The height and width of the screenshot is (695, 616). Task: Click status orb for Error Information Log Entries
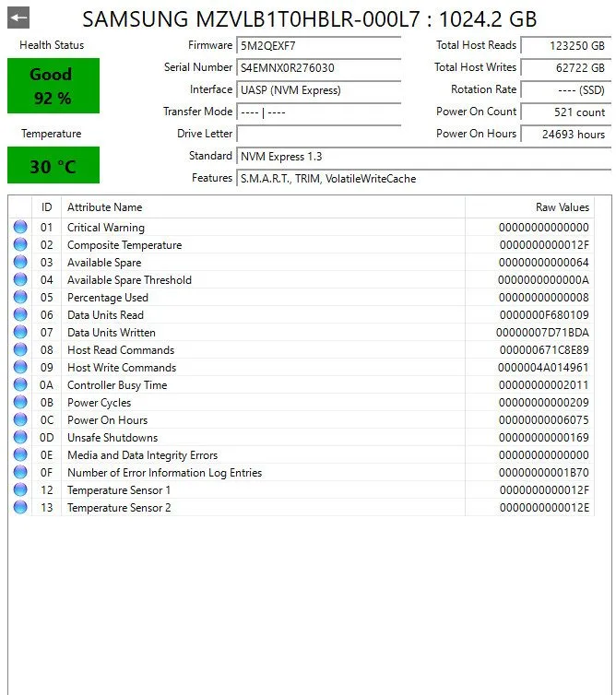tap(20, 472)
